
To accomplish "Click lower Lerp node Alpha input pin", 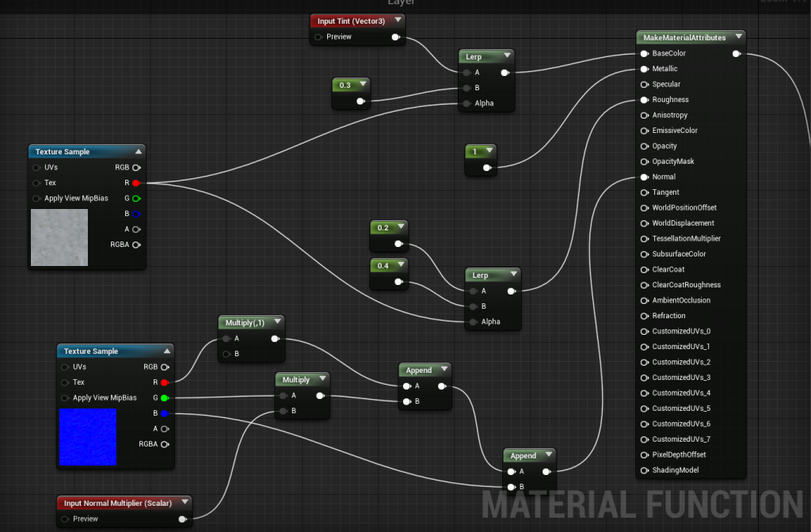I will point(474,322).
